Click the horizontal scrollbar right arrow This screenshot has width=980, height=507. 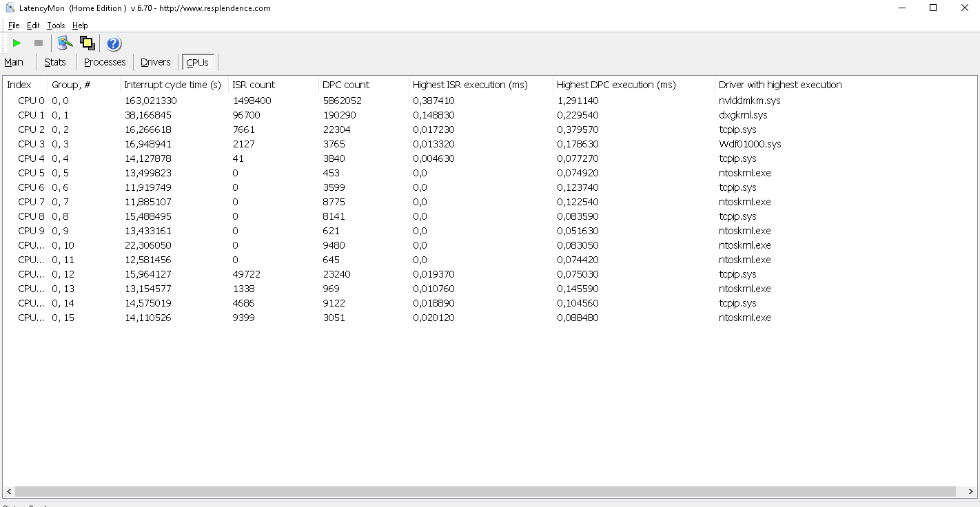coord(970,492)
